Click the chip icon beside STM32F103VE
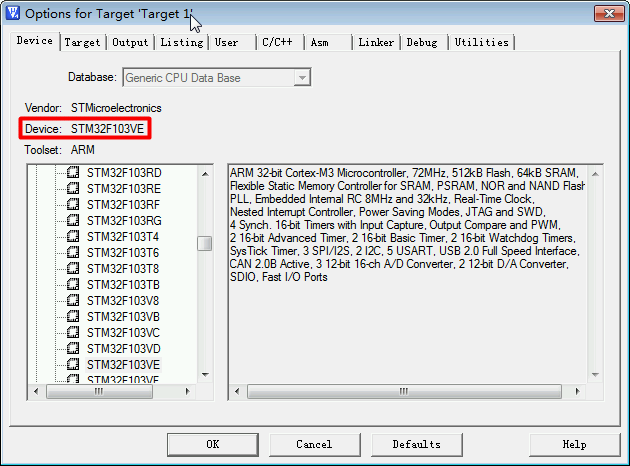The image size is (630, 466). (x=73, y=364)
